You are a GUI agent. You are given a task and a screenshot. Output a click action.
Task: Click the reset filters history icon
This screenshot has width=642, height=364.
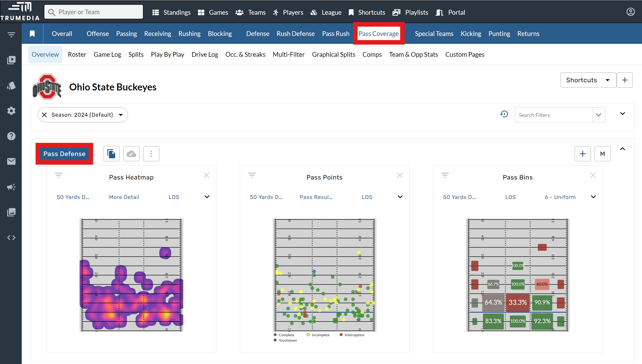[x=504, y=114]
